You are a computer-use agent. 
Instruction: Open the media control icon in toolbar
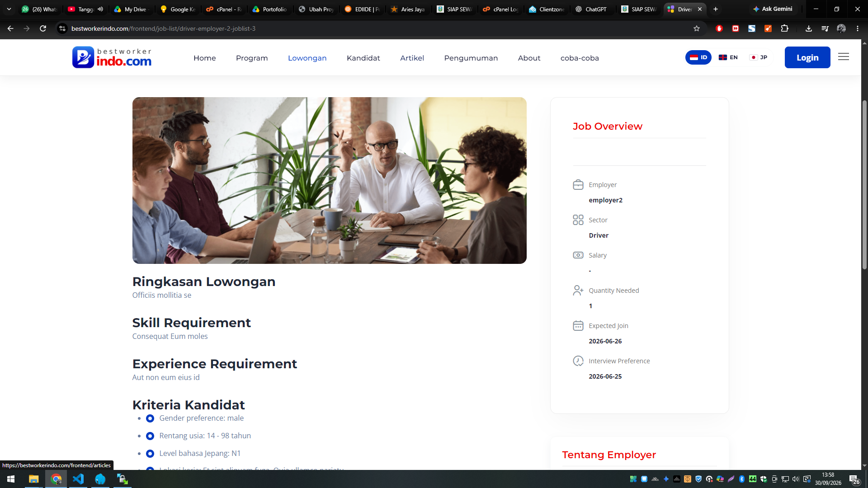coord(825,28)
